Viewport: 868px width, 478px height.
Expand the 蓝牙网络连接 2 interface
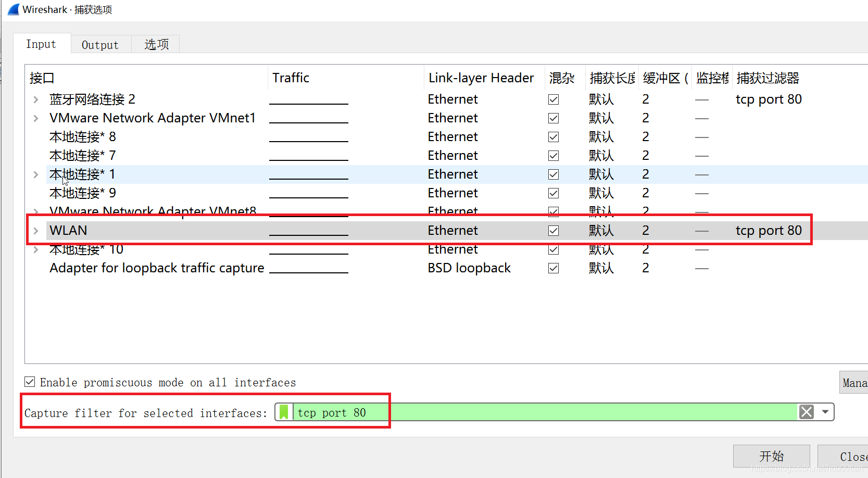click(36, 99)
